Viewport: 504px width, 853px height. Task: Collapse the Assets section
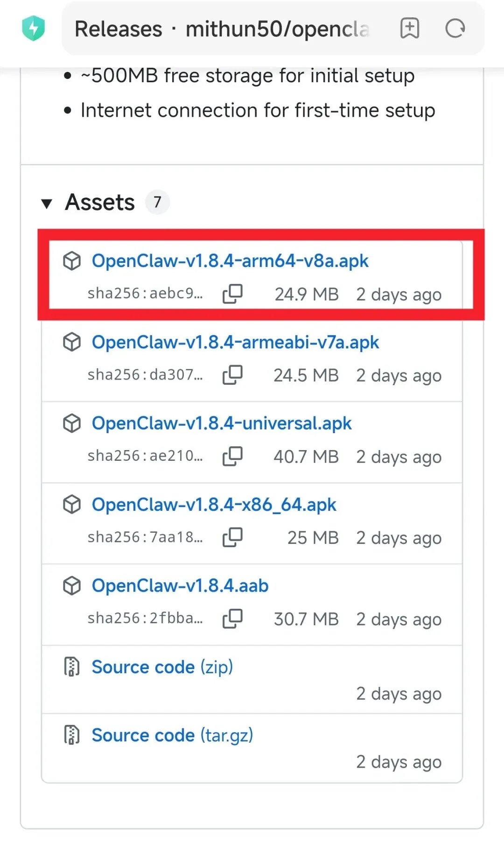pos(47,203)
